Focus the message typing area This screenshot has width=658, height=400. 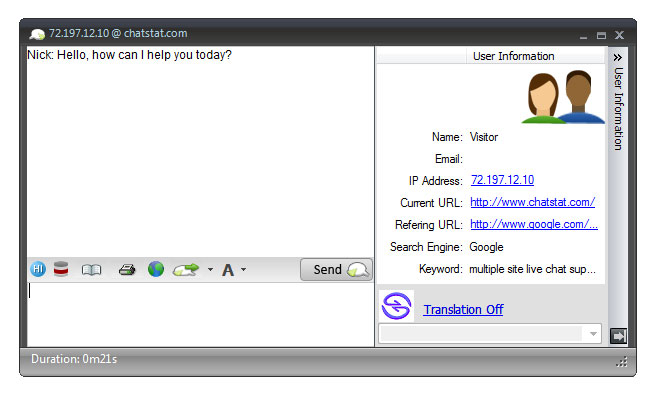point(201,314)
